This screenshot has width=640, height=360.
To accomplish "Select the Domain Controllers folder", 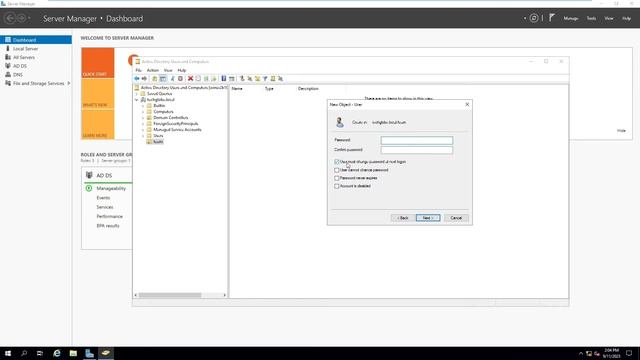I will coord(171,118).
